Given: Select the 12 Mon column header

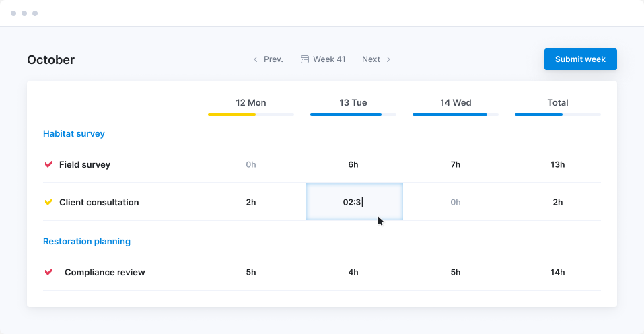Looking at the screenshot, I should pos(251,103).
